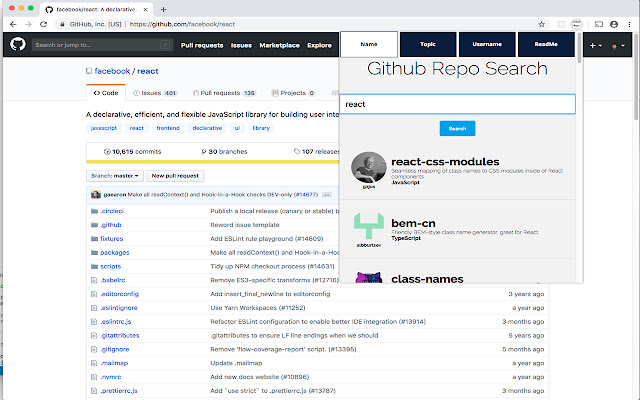
Task: Reload the page
Action: (43, 24)
